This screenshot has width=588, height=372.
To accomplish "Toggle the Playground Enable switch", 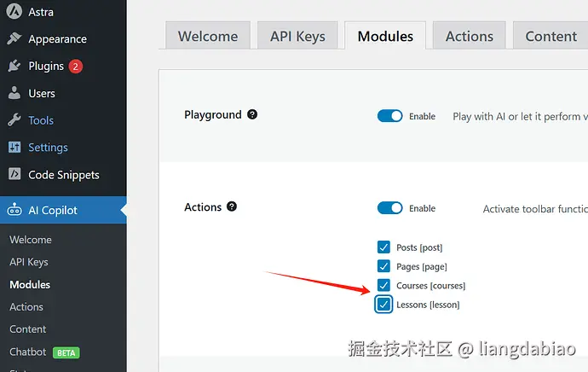I will (x=389, y=116).
